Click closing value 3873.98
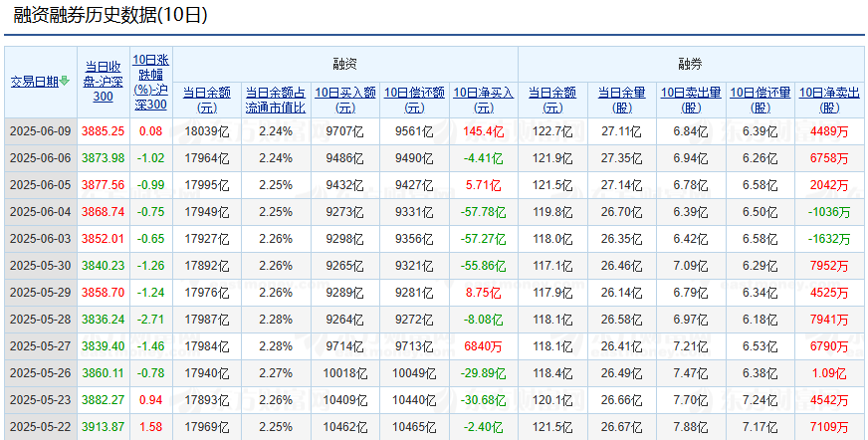The height and width of the screenshot is (440, 868). click(x=103, y=158)
